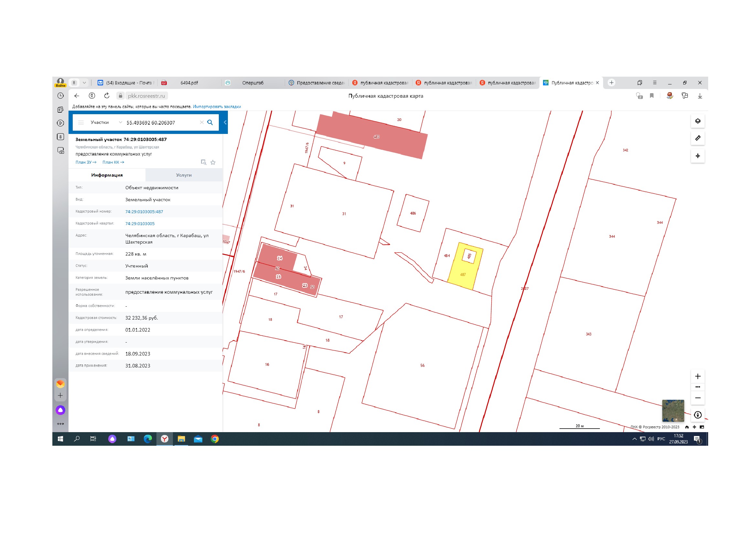
Task: Add parcel to favorites star
Action: point(213,162)
